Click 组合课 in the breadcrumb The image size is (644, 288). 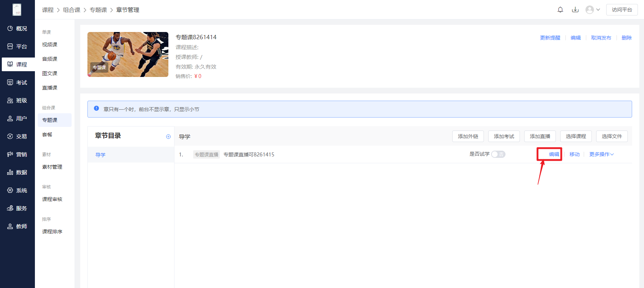[72, 10]
